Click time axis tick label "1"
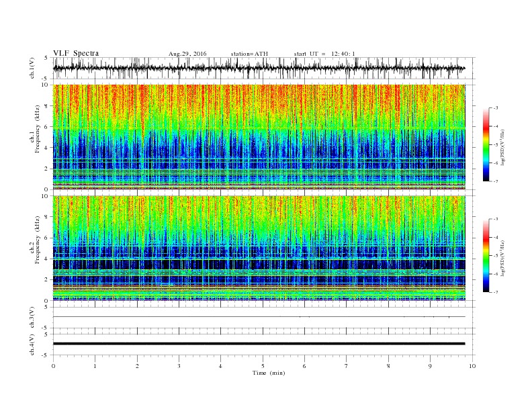This screenshot has height=411, width=532. point(95,366)
